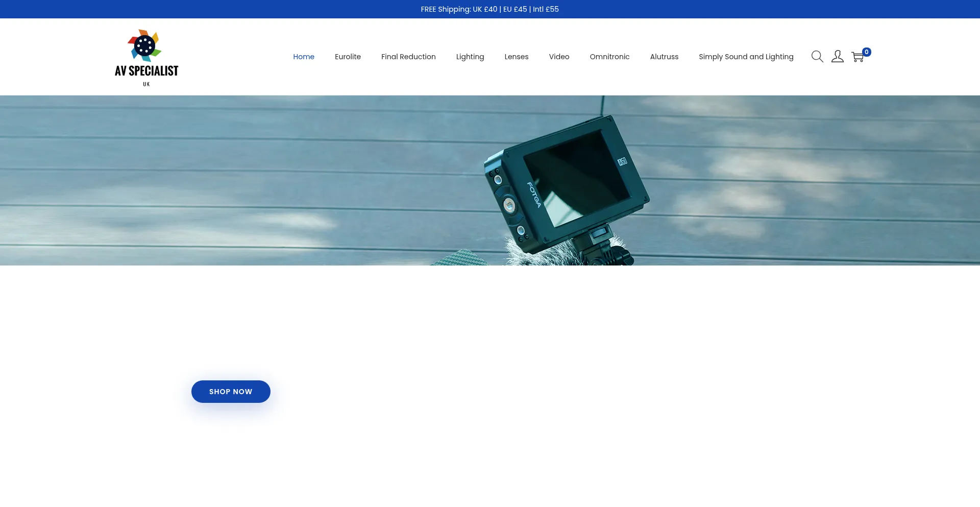980x507 pixels.
Task: Open the Alutruss menu link
Action: (x=664, y=57)
